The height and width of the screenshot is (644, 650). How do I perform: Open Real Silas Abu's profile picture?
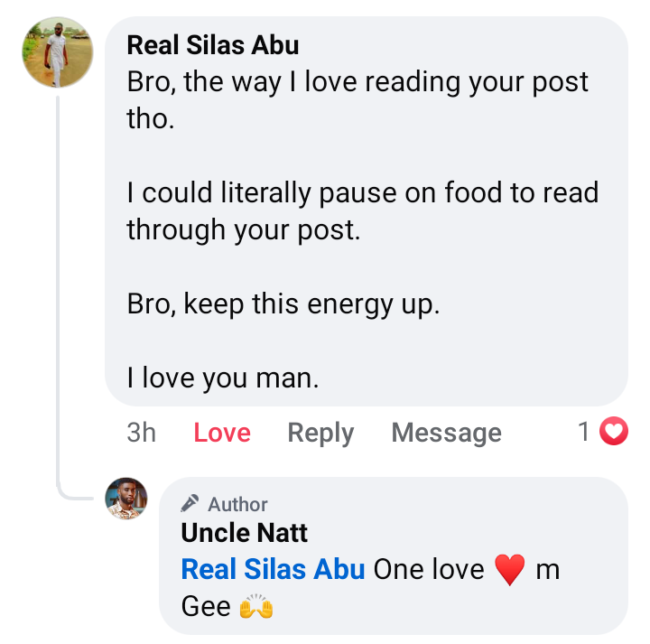(58, 52)
